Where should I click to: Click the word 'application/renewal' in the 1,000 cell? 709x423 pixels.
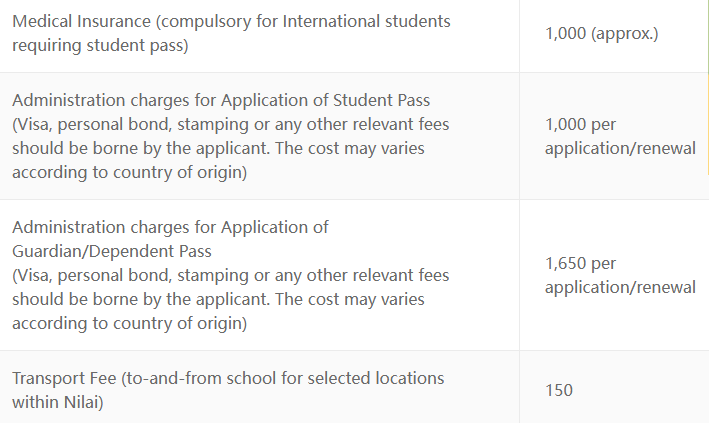[620, 148]
